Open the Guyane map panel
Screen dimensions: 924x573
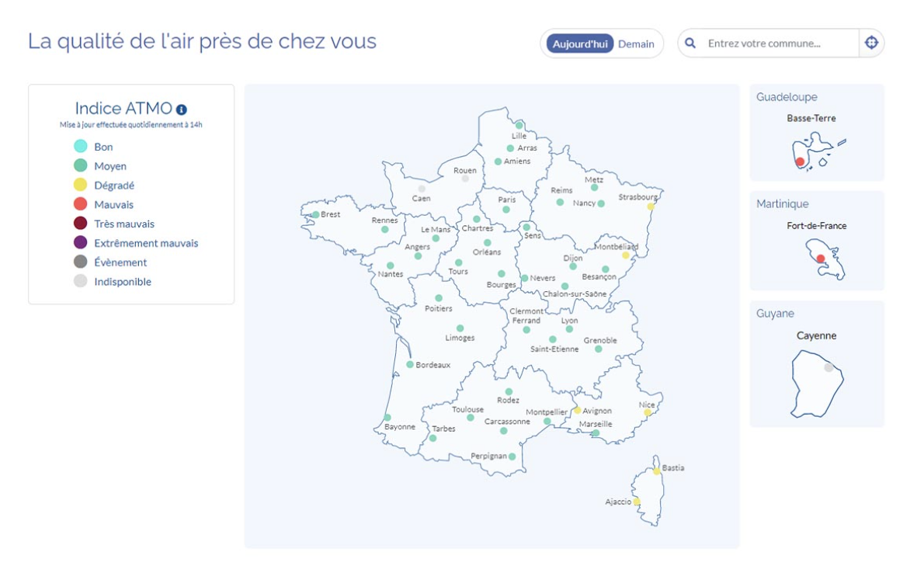tap(817, 363)
